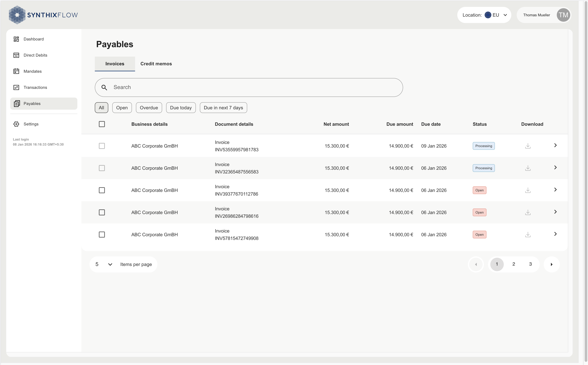
Task: Click the EU flag icon
Action: coord(488,15)
